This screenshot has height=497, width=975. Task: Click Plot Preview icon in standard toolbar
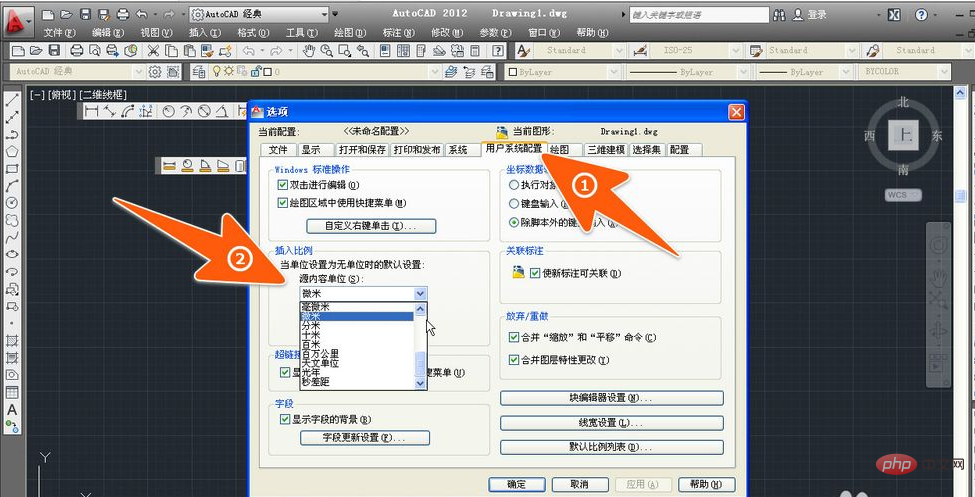click(x=95, y=50)
